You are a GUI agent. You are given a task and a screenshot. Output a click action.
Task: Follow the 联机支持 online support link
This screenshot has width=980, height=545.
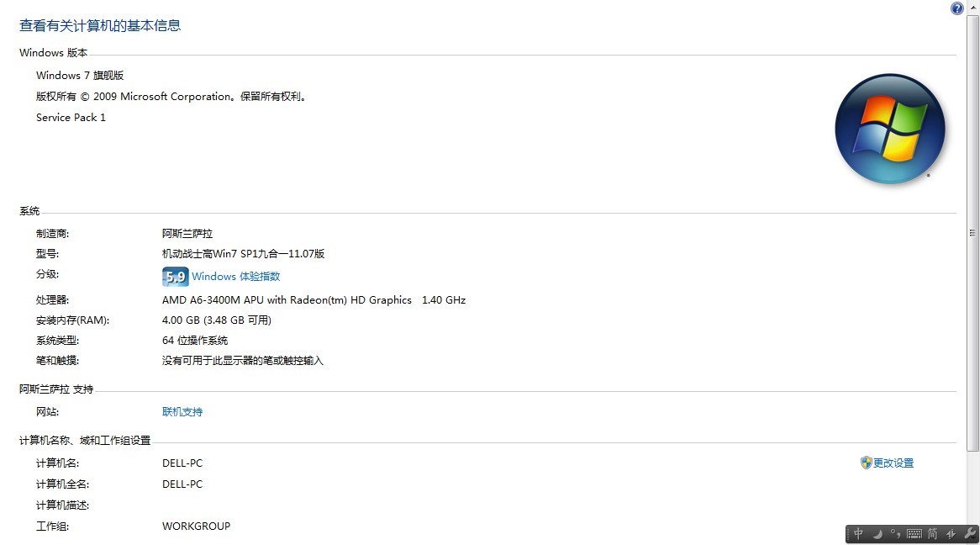pos(182,412)
